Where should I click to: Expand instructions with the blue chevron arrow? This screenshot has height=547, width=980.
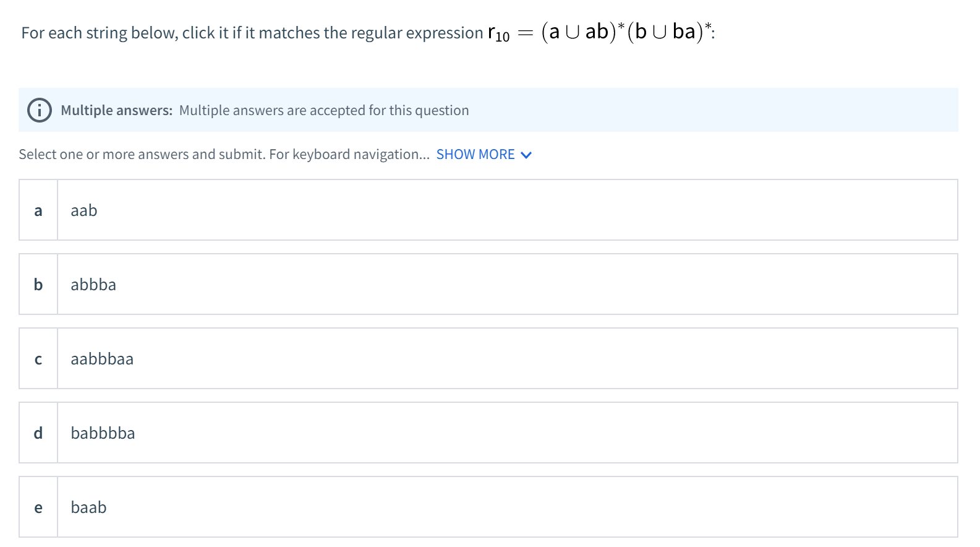(x=526, y=155)
